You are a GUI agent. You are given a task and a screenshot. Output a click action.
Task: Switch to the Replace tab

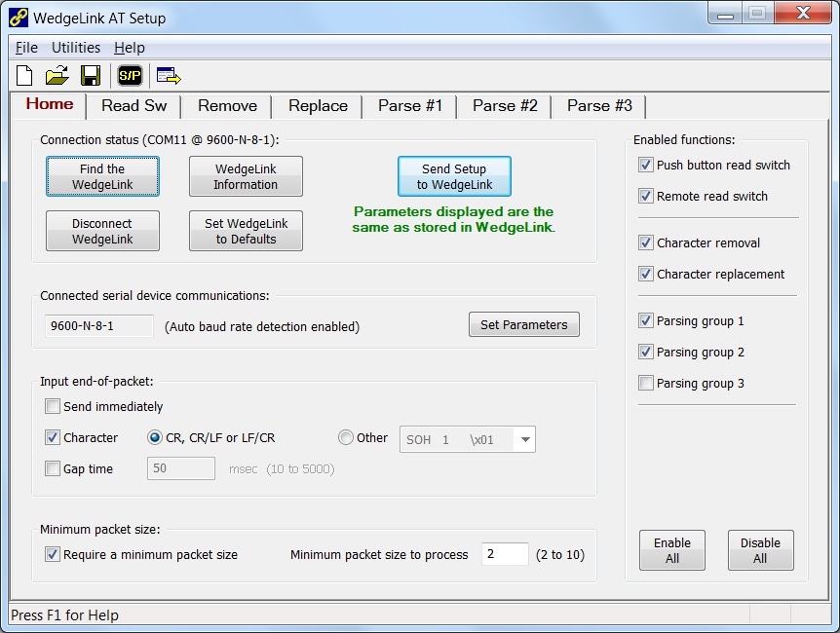coord(318,105)
